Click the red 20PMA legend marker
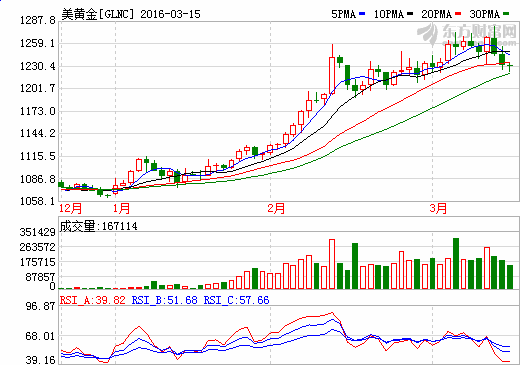 (458, 14)
